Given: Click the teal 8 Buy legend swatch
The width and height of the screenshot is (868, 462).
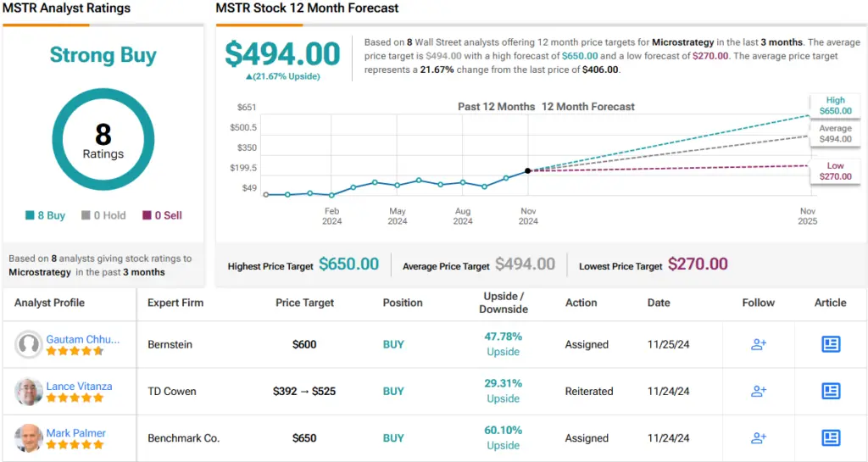Looking at the screenshot, I should [30, 215].
